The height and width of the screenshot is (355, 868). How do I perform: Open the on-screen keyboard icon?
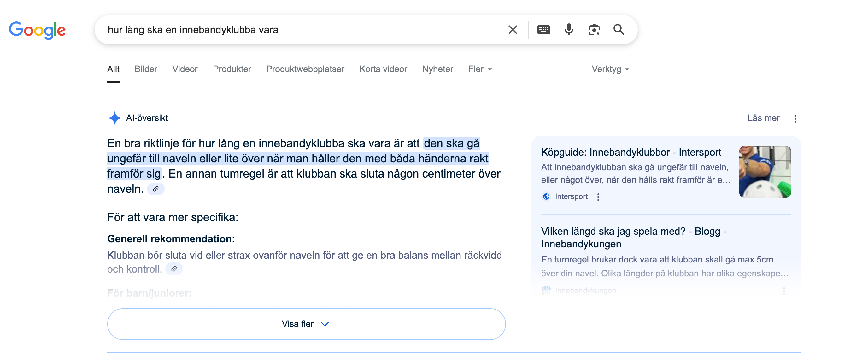[543, 30]
